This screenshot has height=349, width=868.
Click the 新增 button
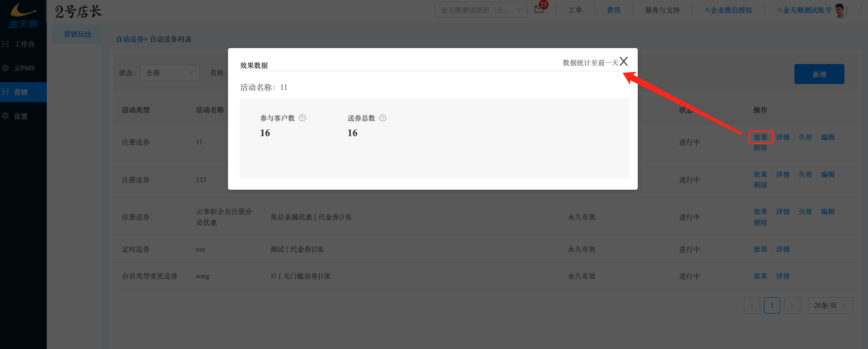point(819,74)
